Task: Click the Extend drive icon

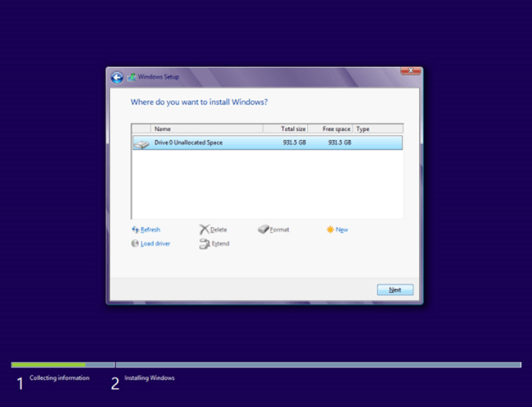Action: coord(205,244)
